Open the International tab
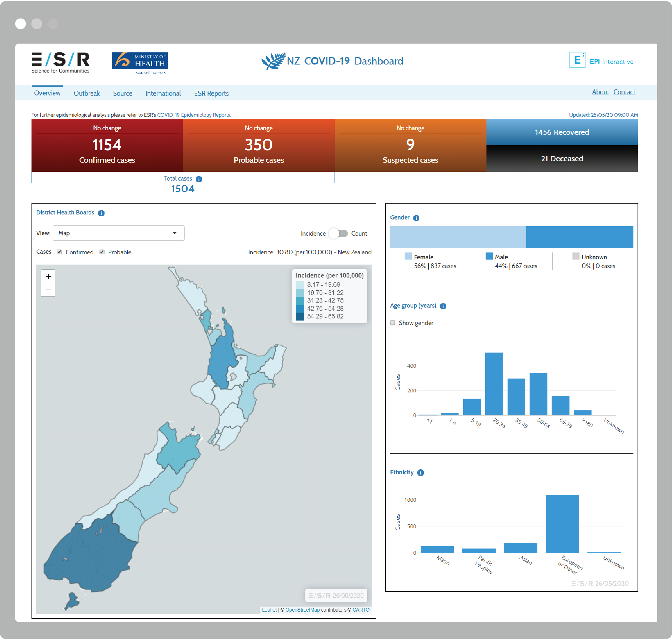 point(163,93)
